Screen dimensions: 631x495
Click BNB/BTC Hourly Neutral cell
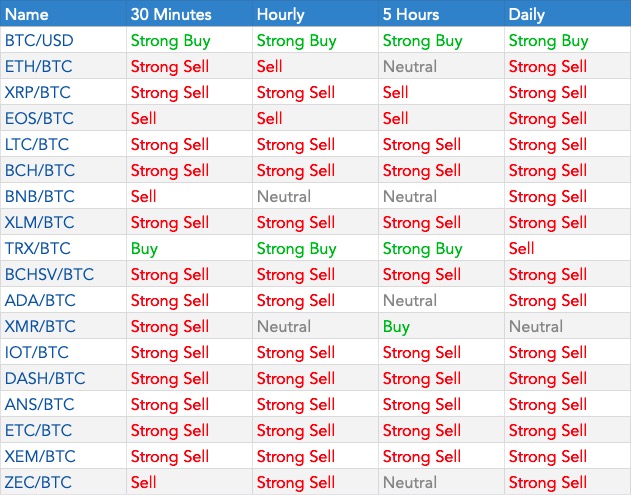click(x=284, y=196)
